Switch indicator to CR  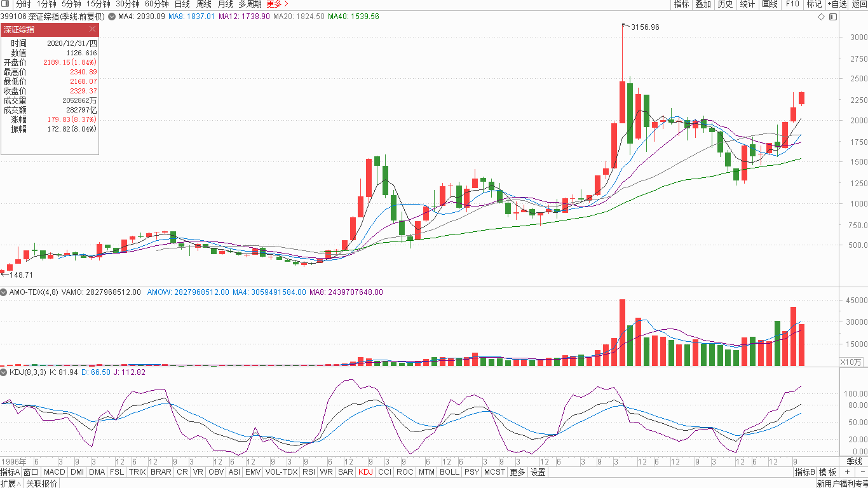pos(182,472)
